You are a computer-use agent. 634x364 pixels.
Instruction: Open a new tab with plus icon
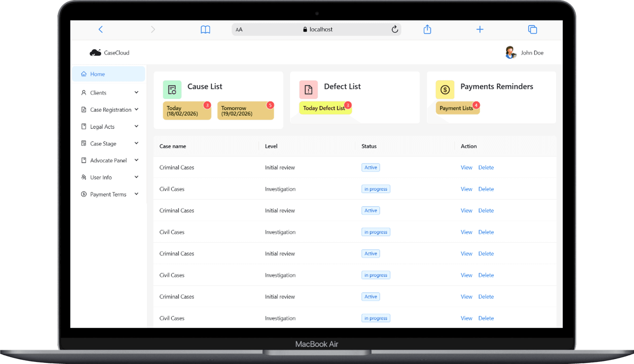[x=480, y=29]
